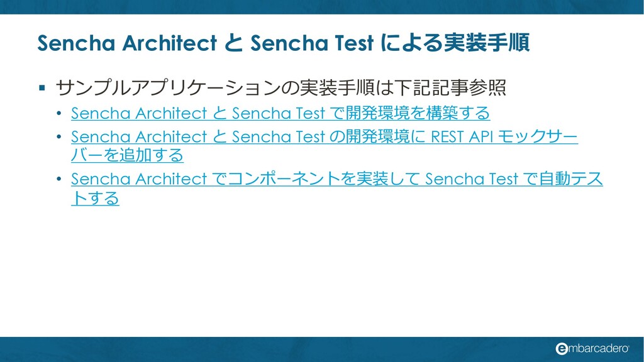Click the blue footer bar
This screenshot has height=362, width=644.
coord(322,349)
